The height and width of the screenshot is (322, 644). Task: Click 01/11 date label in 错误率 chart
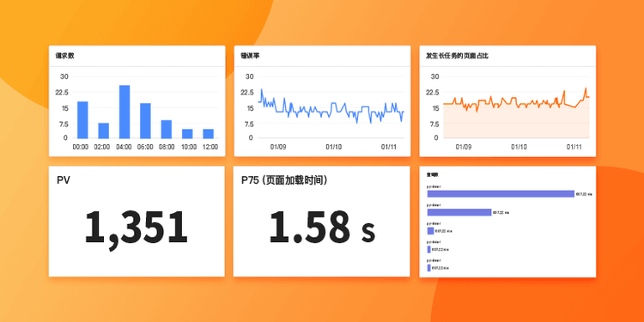389,147
